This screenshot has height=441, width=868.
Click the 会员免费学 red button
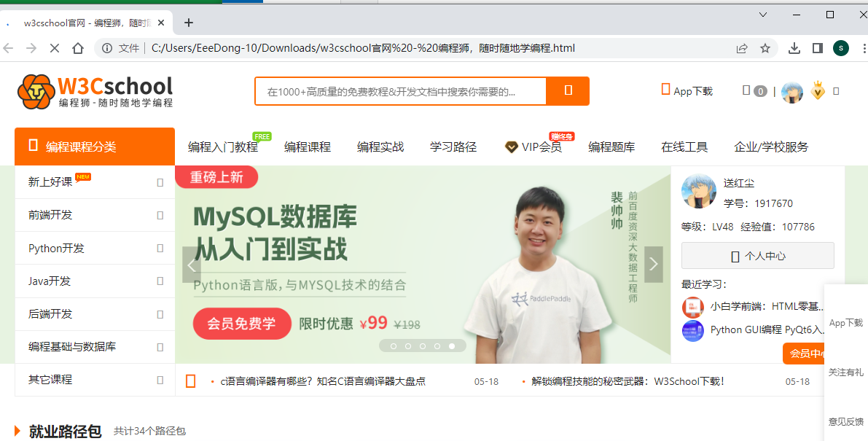click(242, 324)
